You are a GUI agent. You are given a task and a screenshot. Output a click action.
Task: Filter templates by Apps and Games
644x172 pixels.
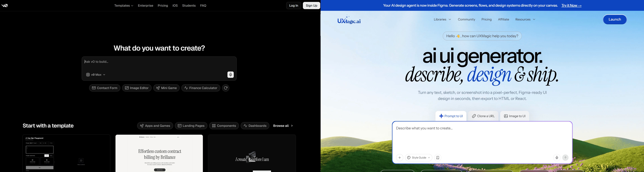155,126
